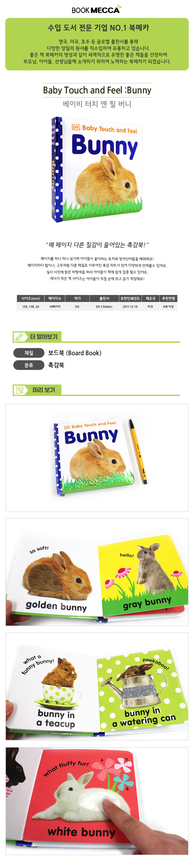The height and width of the screenshot is (868, 194).
Task: Click the 추천연령 table header
Action: click(x=168, y=298)
